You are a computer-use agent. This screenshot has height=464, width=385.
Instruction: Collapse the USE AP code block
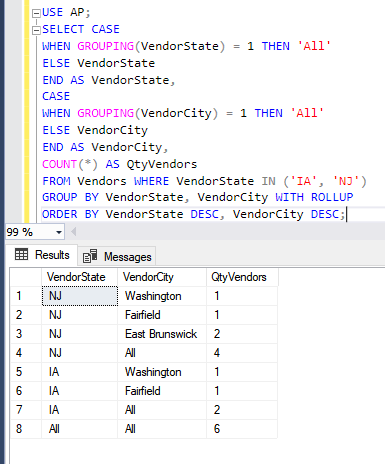click(36, 13)
